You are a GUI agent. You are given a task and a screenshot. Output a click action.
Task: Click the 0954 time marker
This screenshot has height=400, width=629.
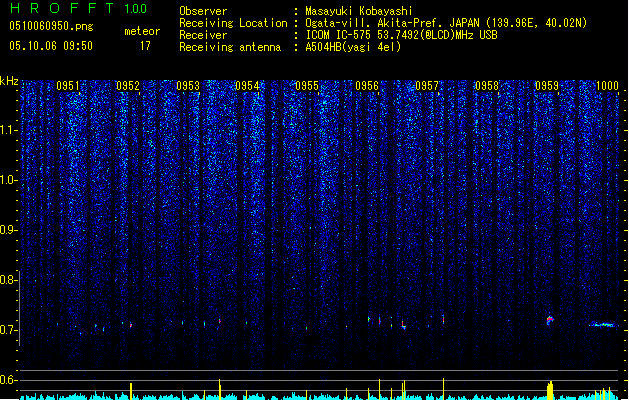click(x=247, y=86)
